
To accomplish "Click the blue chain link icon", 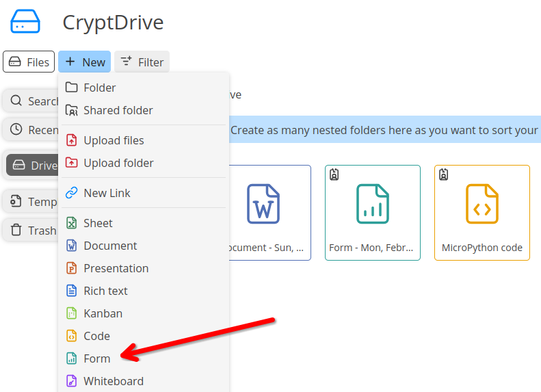I will (x=71, y=192).
